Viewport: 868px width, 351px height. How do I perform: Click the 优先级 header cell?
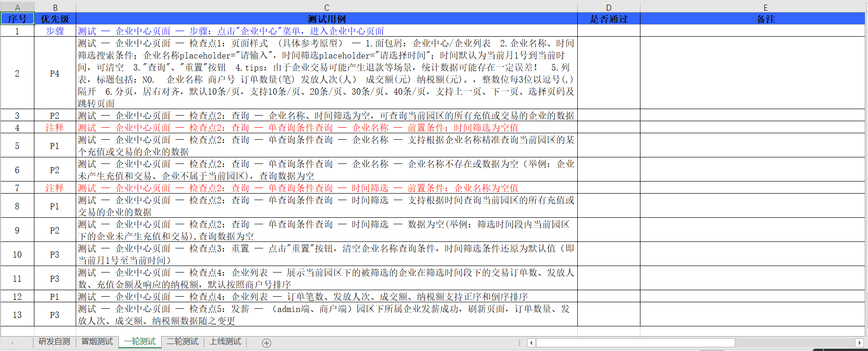(55, 19)
